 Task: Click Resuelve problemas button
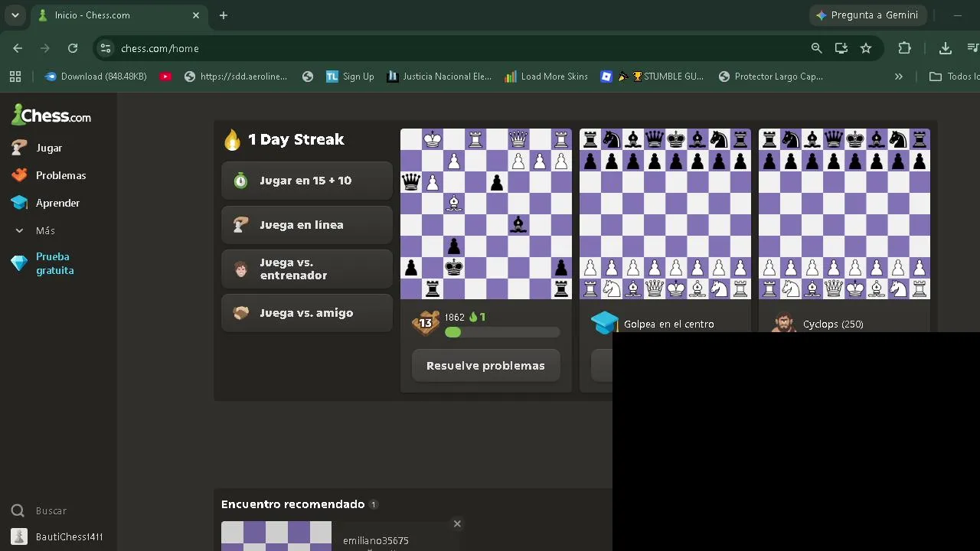(486, 366)
